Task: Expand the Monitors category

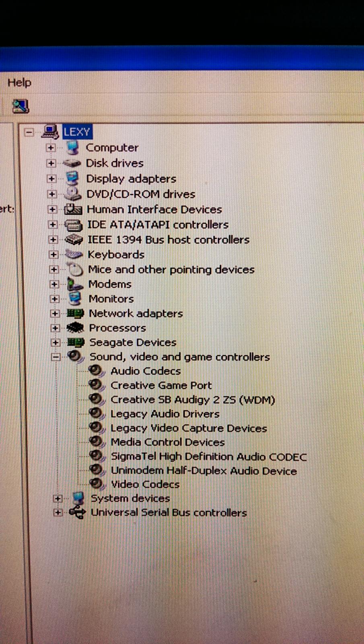Action: [54, 299]
